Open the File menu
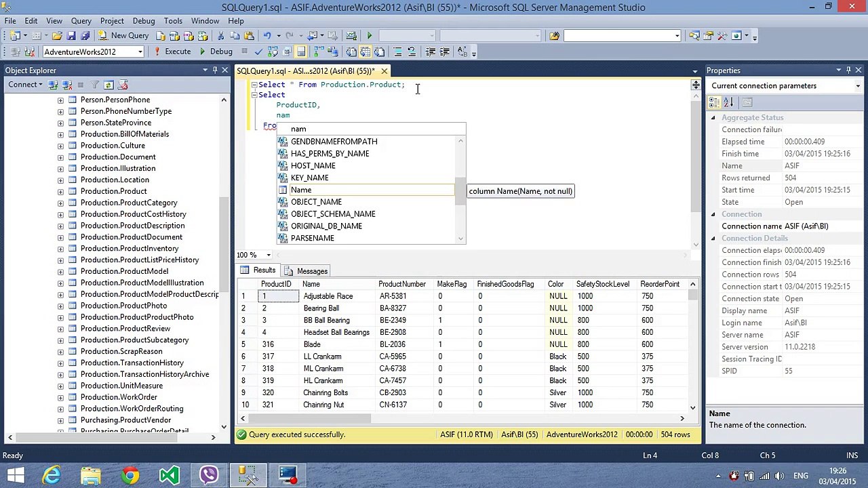The height and width of the screenshot is (488, 868). coord(10,21)
